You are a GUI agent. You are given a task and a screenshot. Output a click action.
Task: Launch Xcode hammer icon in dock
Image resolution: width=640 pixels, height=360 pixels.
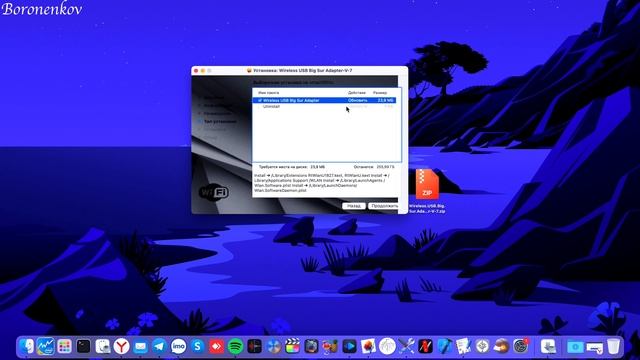click(444, 346)
